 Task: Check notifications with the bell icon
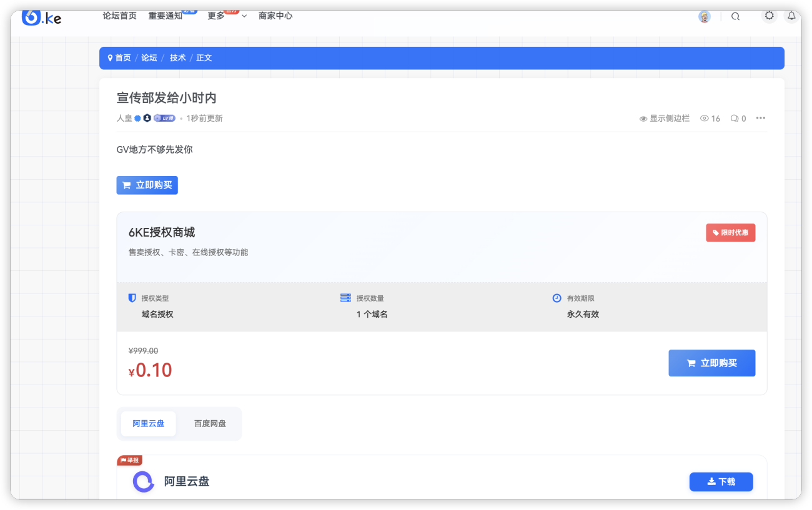(792, 16)
